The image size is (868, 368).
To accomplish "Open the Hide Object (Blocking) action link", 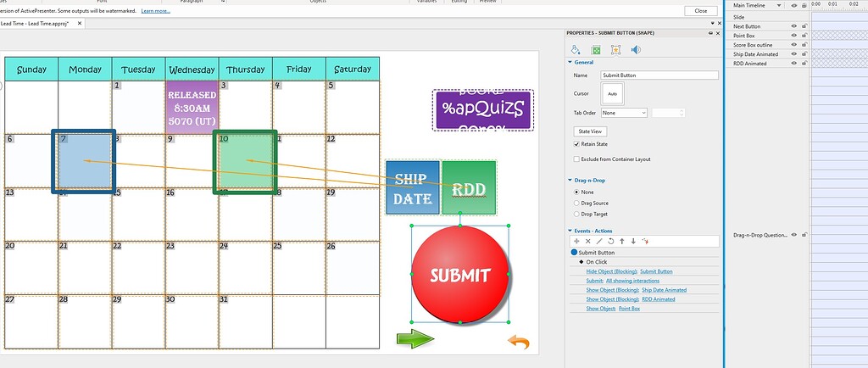I will pos(612,271).
